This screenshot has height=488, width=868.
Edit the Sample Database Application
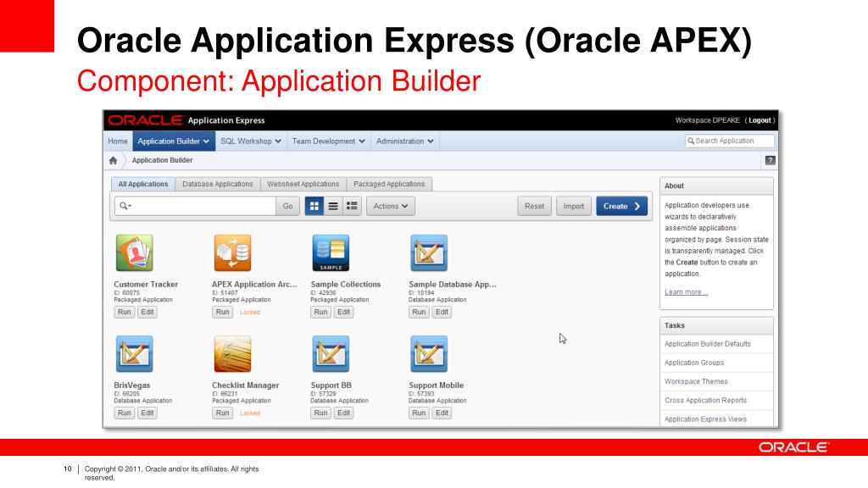(442, 312)
